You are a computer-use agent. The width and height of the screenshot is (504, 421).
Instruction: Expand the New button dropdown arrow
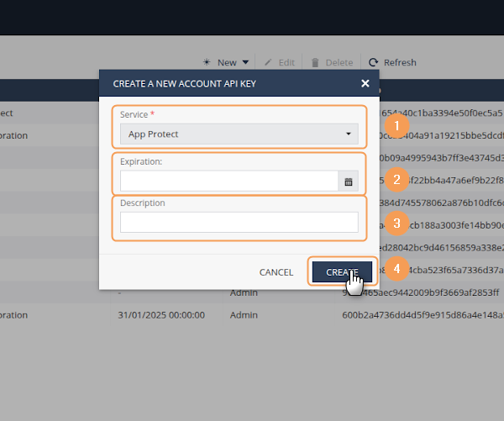(245, 62)
